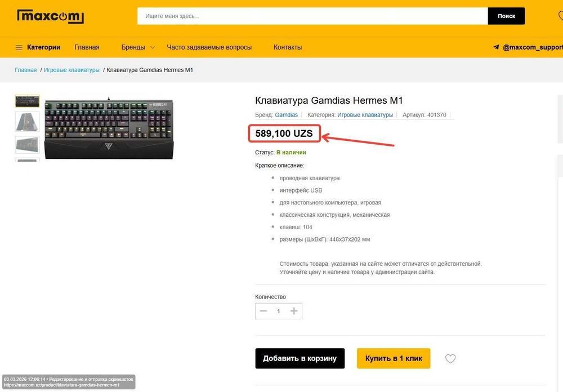Click the main keyboard product image
Screen dimensions: 563x392
click(109, 128)
